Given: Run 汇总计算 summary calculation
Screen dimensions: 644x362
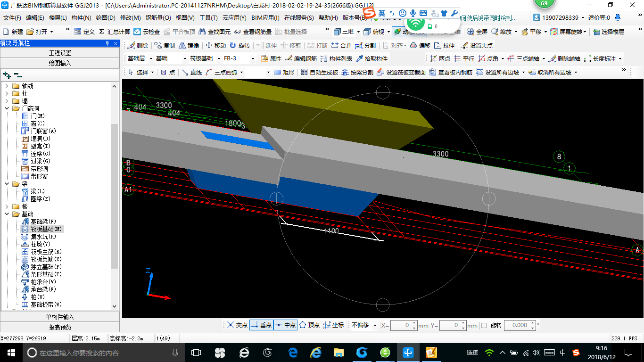Looking at the screenshot, I should pos(114,32).
